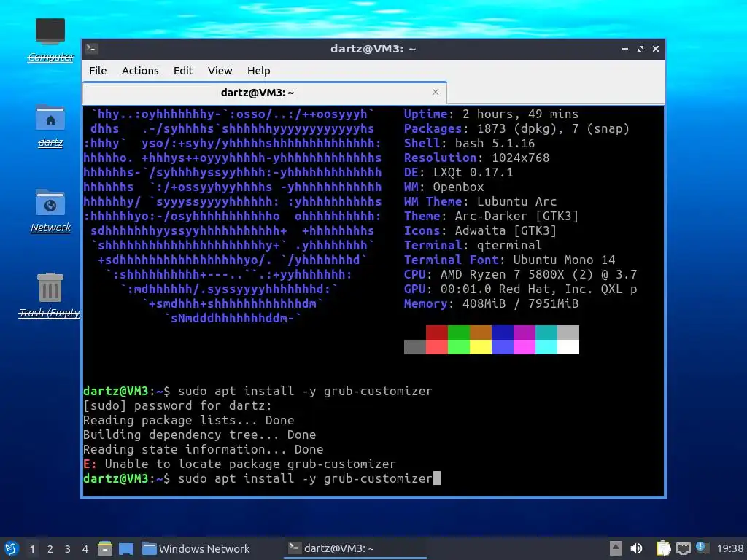This screenshot has height=560, width=747.
Task: Click the bright cyan color block
Action: 546,347
